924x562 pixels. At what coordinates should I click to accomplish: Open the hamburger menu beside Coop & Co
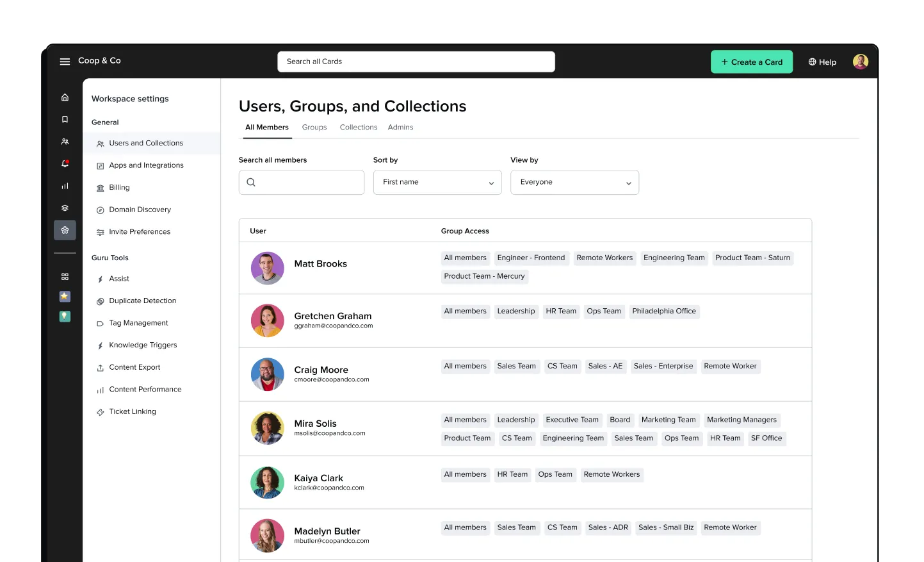pos(65,62)
